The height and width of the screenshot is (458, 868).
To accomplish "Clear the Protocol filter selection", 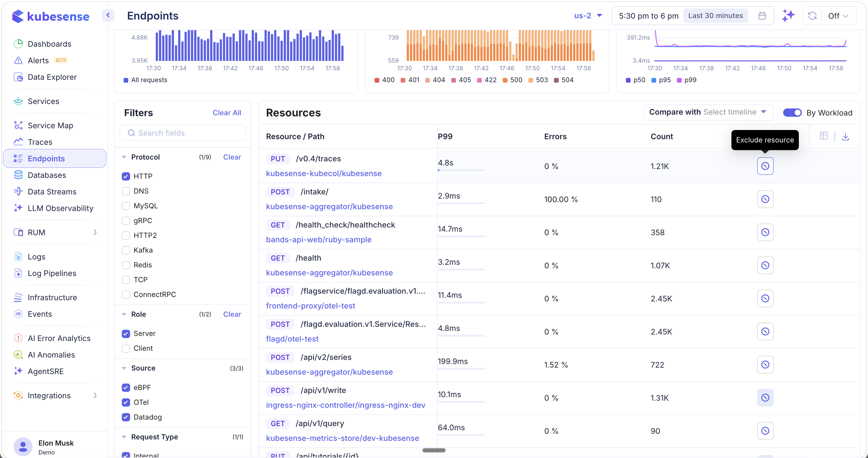I will [x=232, y=157].
